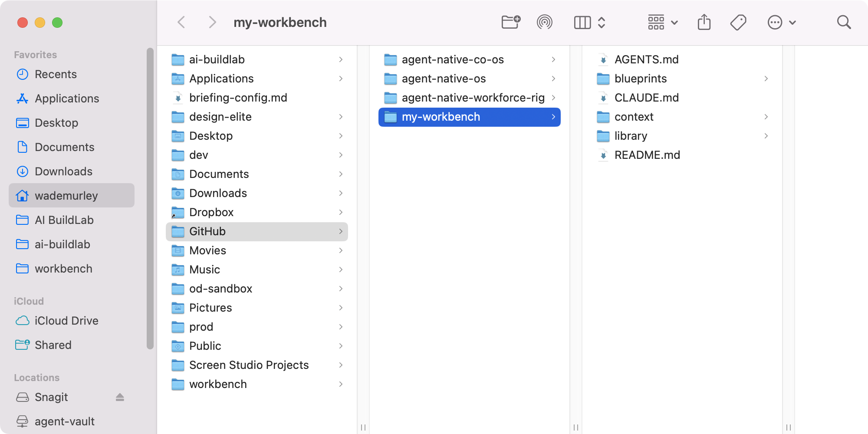
Task: Select the Screen Studio Projects folder
Action: click(x=257, y=365)
